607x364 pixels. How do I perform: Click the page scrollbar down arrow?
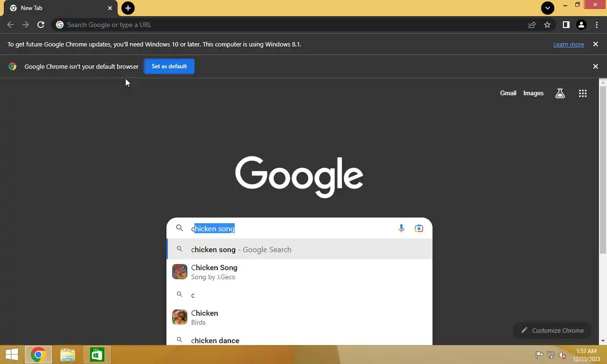click(x=603, y=341)
